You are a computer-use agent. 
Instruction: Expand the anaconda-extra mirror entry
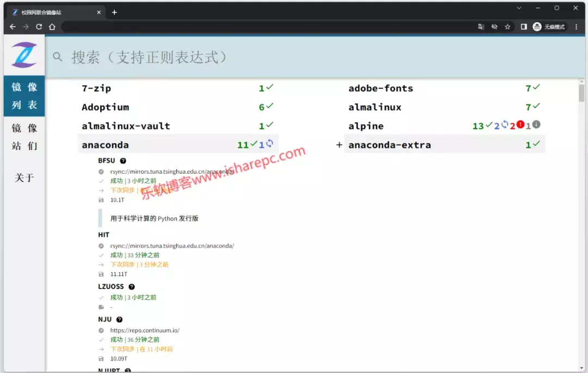click(x=444, y=144)
